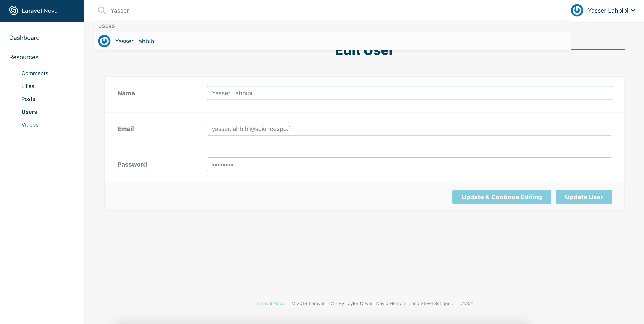
Task: Select Yasser Lahbibi from search results
Action: 135,41
